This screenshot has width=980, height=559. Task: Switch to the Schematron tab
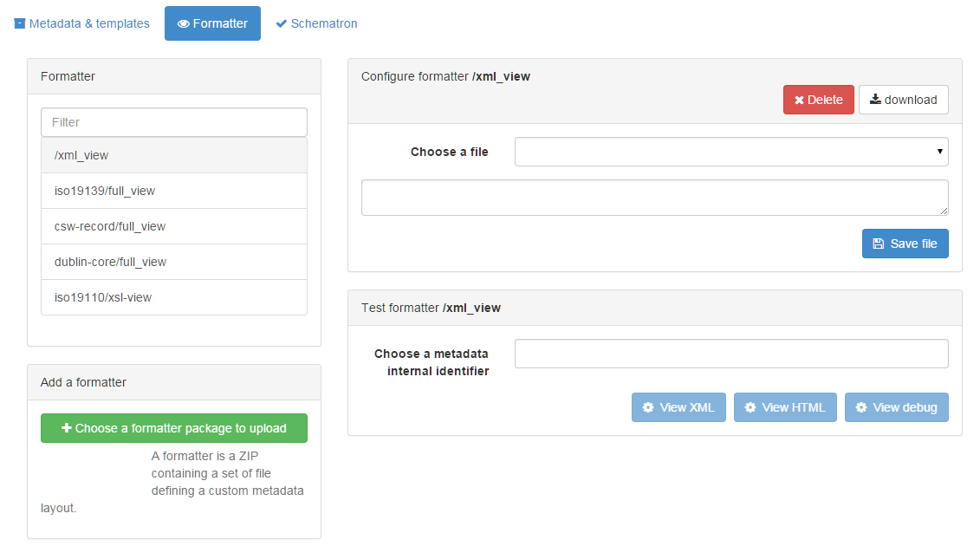(316, 23)
